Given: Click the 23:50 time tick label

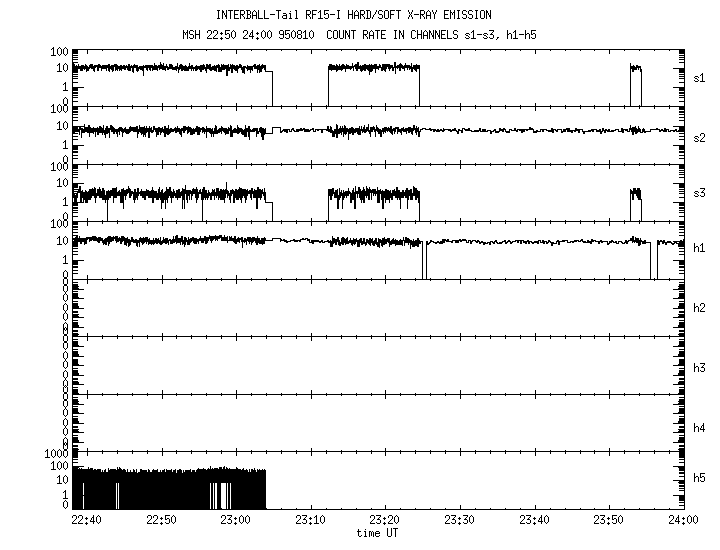Looking at the screenshot, I should pyautogui.click(x=609, y=520).
